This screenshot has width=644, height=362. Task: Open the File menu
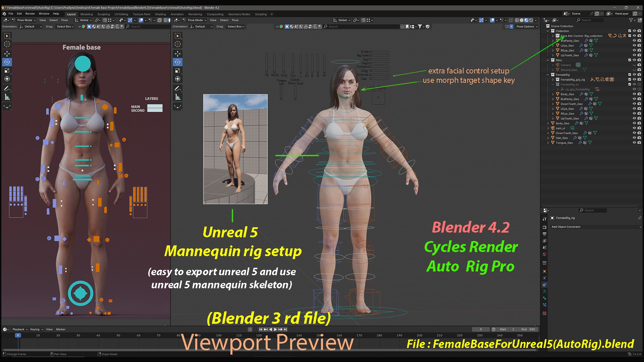11,14
